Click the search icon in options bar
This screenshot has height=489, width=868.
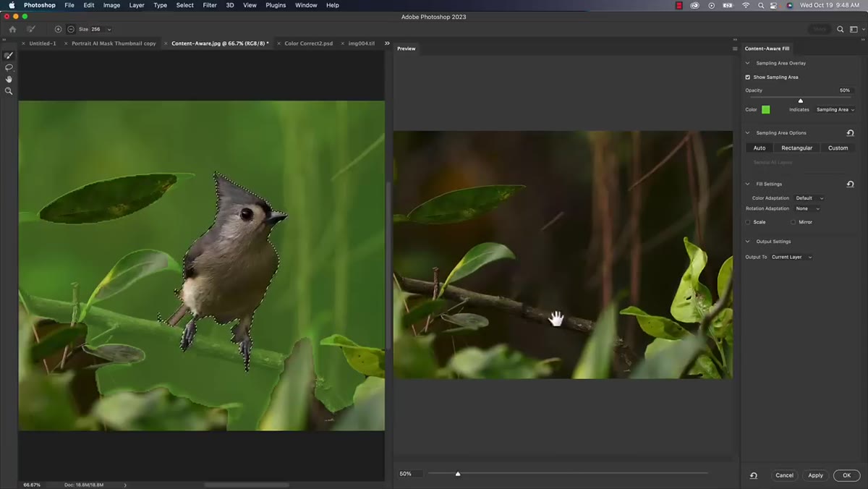[840, 29]
